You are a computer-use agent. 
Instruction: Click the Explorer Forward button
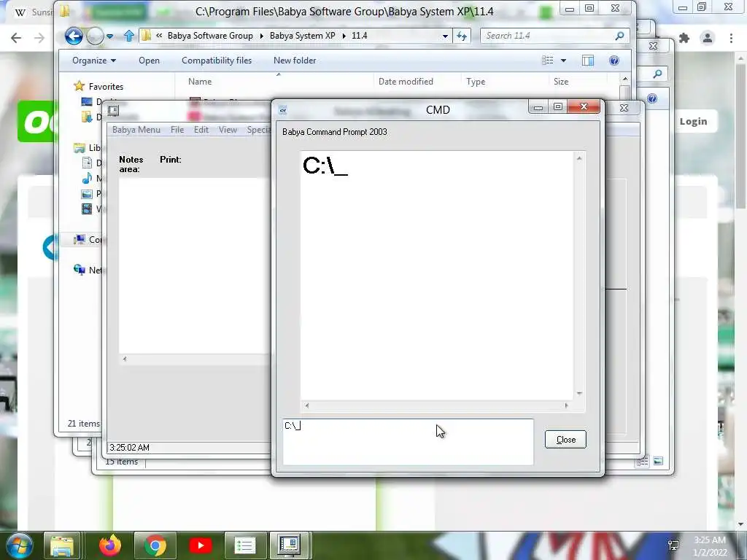click(x=96, y=36)
